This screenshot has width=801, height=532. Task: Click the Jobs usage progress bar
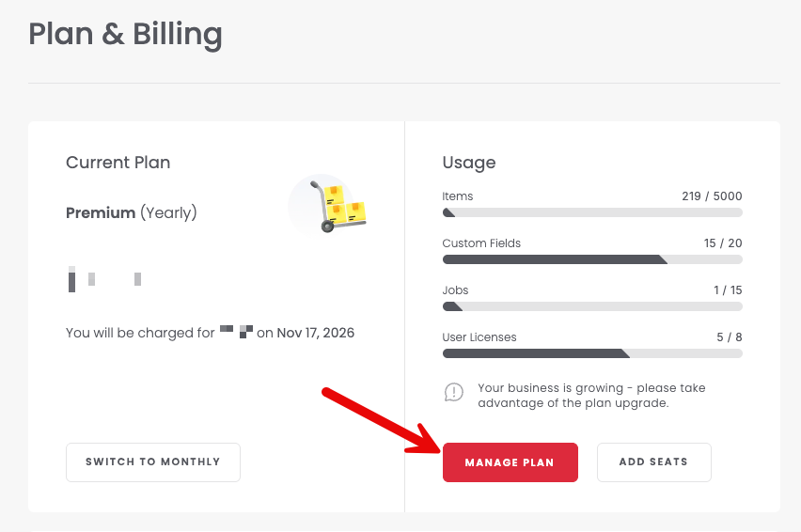(592, 306)
